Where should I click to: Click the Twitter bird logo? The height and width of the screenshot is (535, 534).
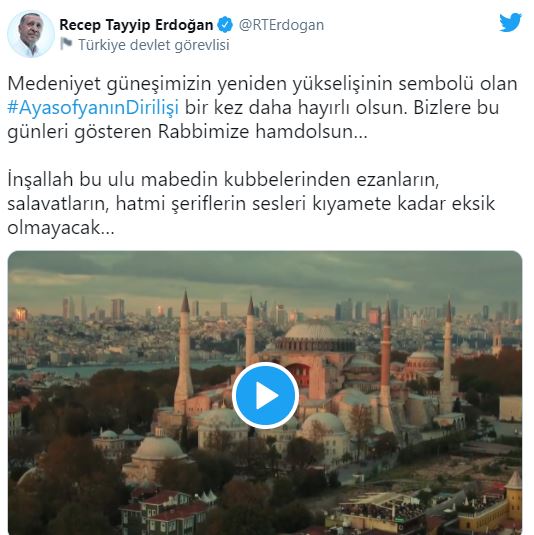coord(510,22)
